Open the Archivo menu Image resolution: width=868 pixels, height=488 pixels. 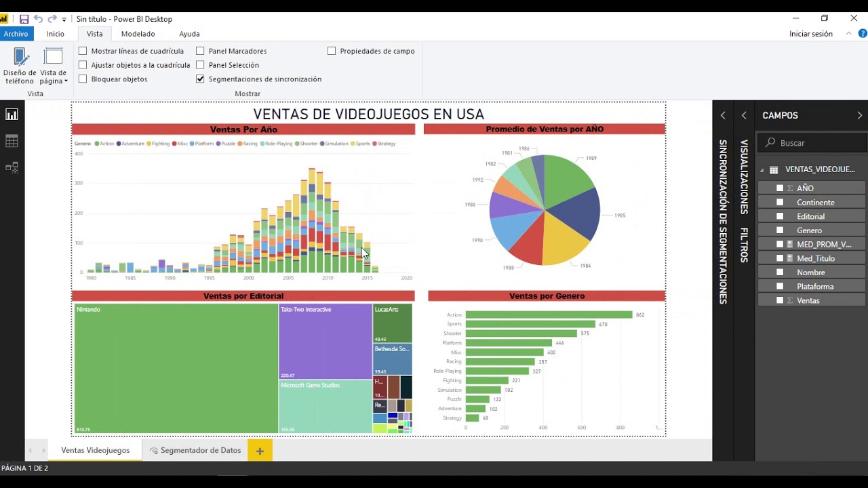(x=16, y=34)
